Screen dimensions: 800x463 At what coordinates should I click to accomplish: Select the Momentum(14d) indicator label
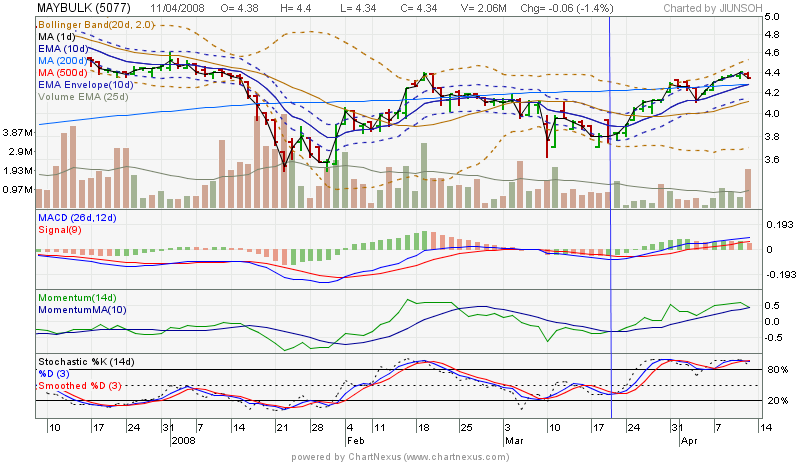(77, 298)
